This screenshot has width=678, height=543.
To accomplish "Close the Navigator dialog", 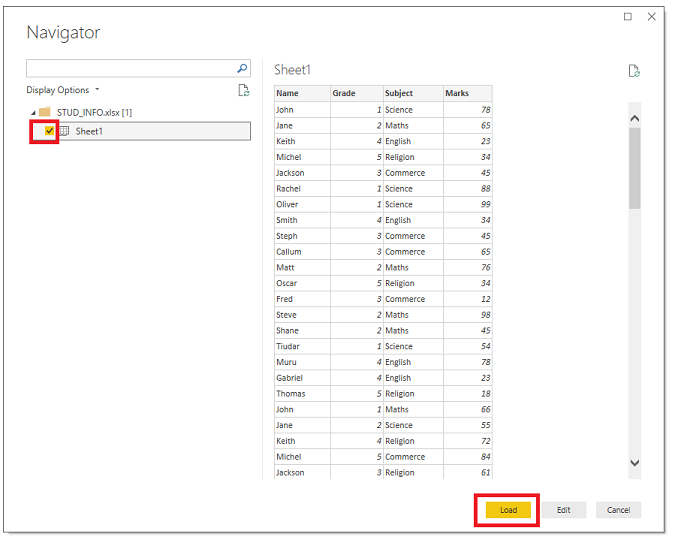I will tap(652, 16).
